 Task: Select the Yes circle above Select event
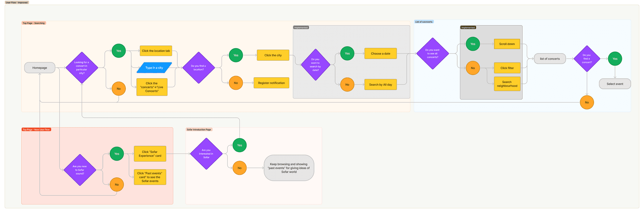[615, 59]
